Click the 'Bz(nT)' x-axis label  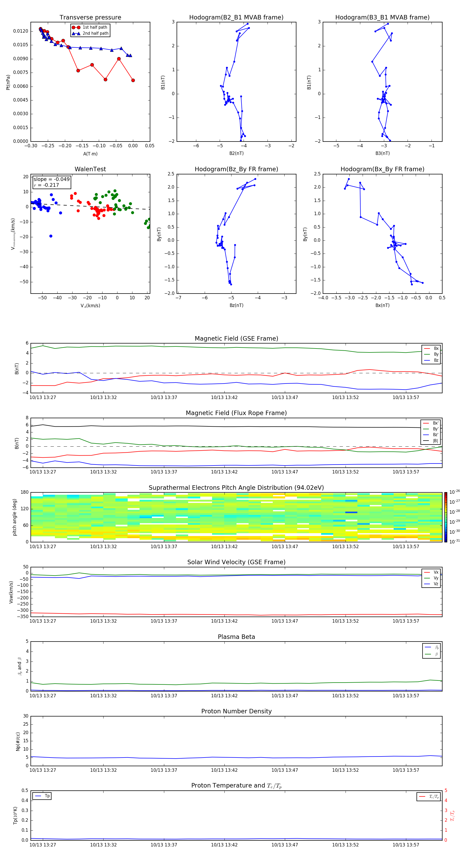point(236,305)
